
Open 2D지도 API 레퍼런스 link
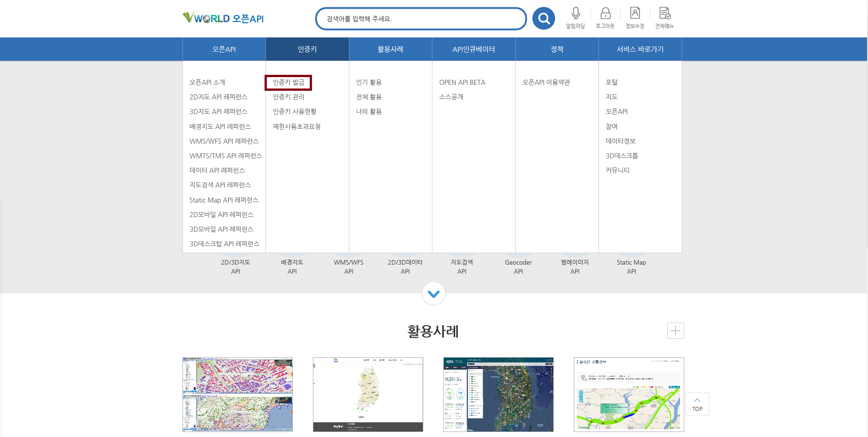pos(218,97)
